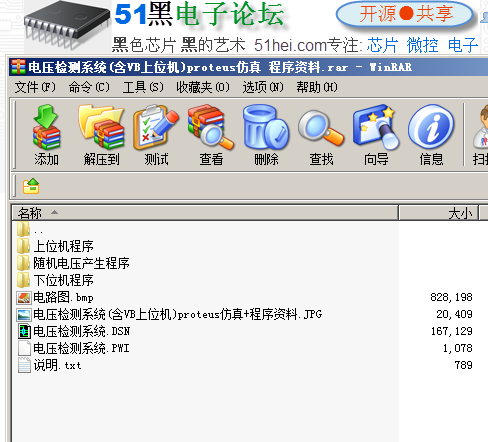Click the 51黑电子论坛 logo text

coord(199,14)
